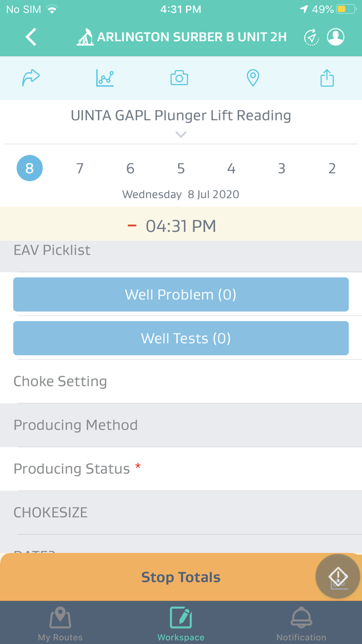
Task: Select day 7 in date strip
Action: [80, 169]
